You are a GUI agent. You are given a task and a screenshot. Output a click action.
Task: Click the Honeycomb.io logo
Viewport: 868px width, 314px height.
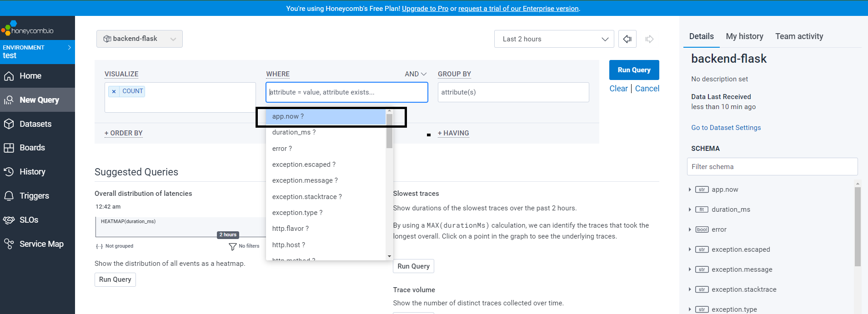tap(27, 29)
